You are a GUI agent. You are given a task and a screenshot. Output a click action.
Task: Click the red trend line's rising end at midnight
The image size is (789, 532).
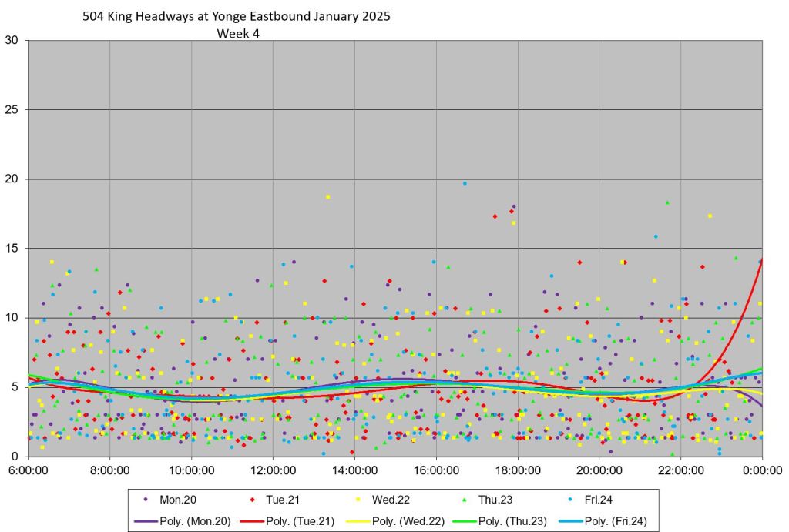pyautogui.click(x=760, y=263)
